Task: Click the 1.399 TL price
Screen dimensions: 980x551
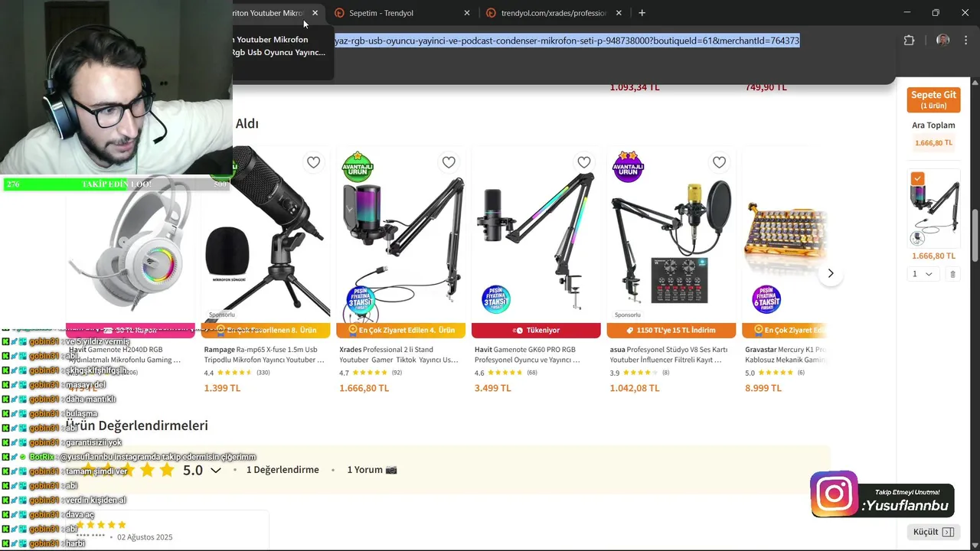Action: point(222,388)
